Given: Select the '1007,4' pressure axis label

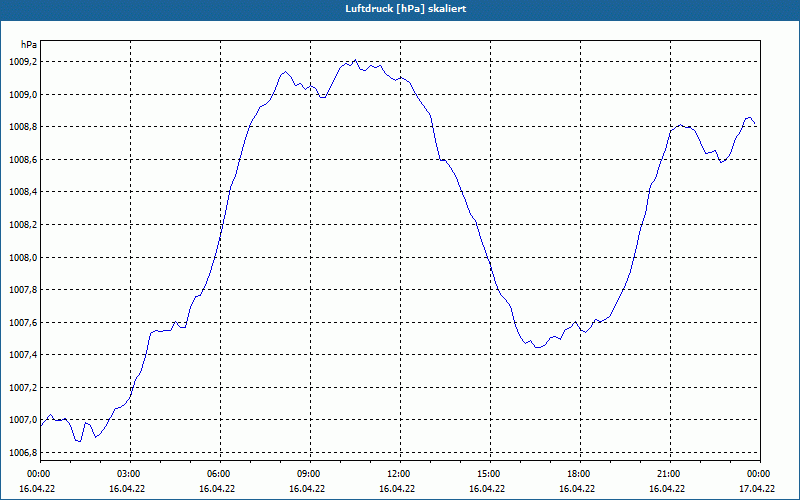Looking at the screenshot, I should pos(23,355).
